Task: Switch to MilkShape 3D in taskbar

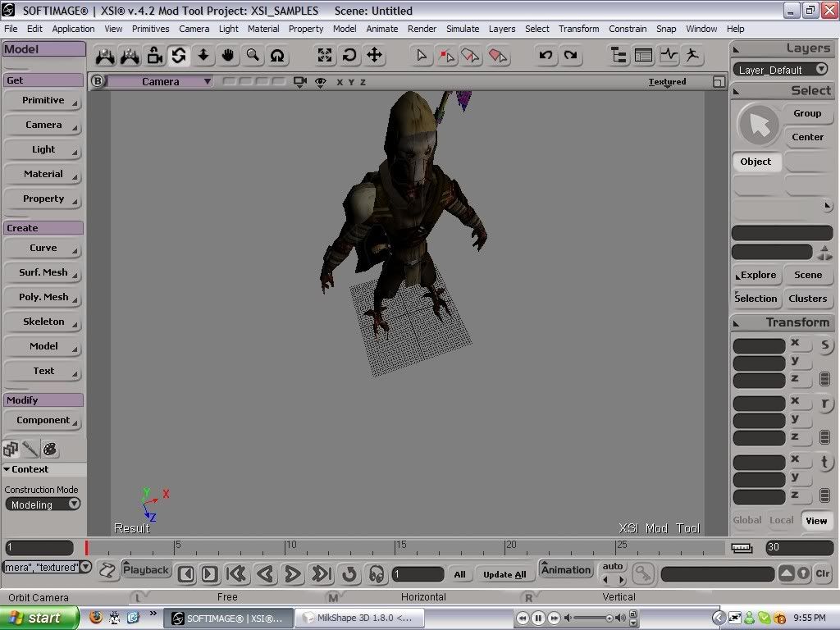Action: (x=360, y=618)
